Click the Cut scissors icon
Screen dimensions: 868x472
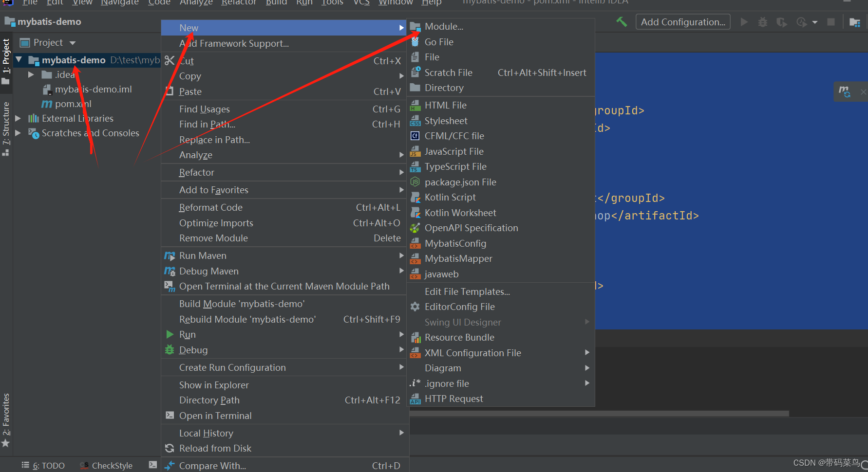click(170, 61)
